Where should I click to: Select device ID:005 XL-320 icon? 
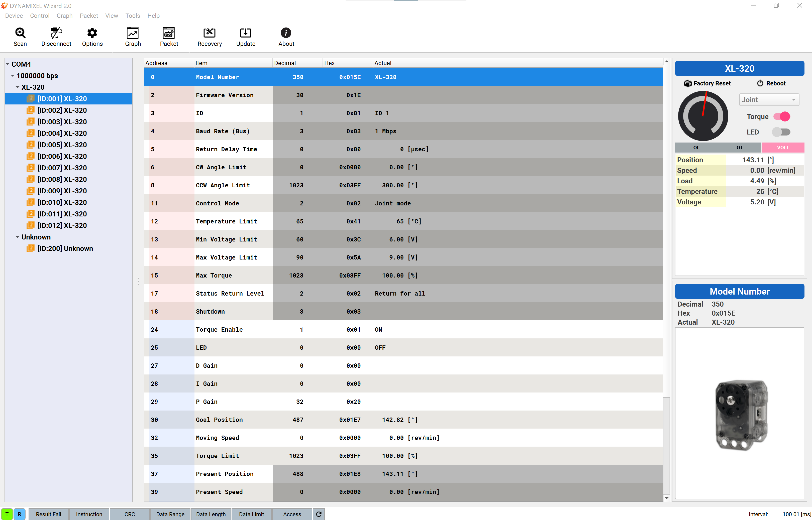point(30,145)
